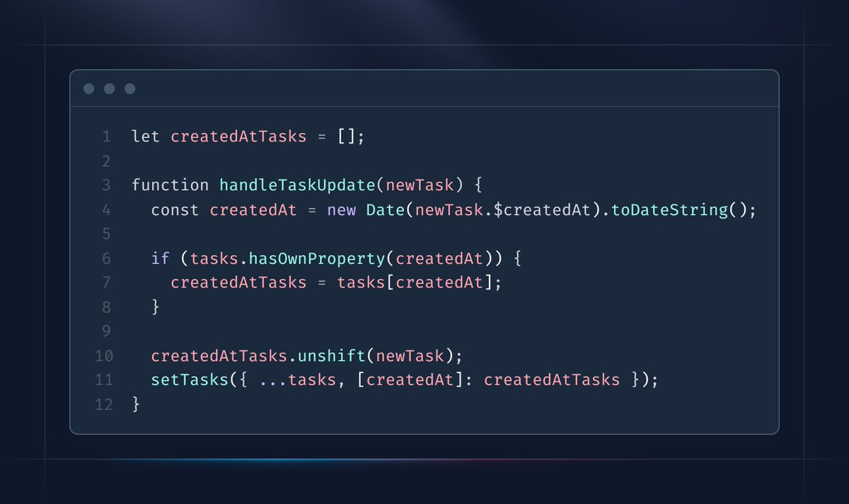Select 'createdAtTasks' in the let declaration
Image resolution: width=849 pixels, height=504 pixels.
coord(238,136)
